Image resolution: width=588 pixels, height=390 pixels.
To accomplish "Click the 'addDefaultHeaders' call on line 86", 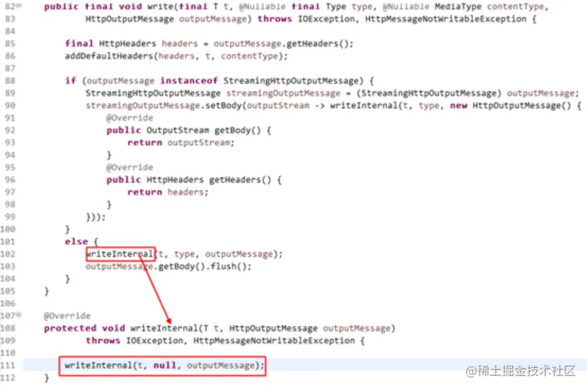I will 109,56.
